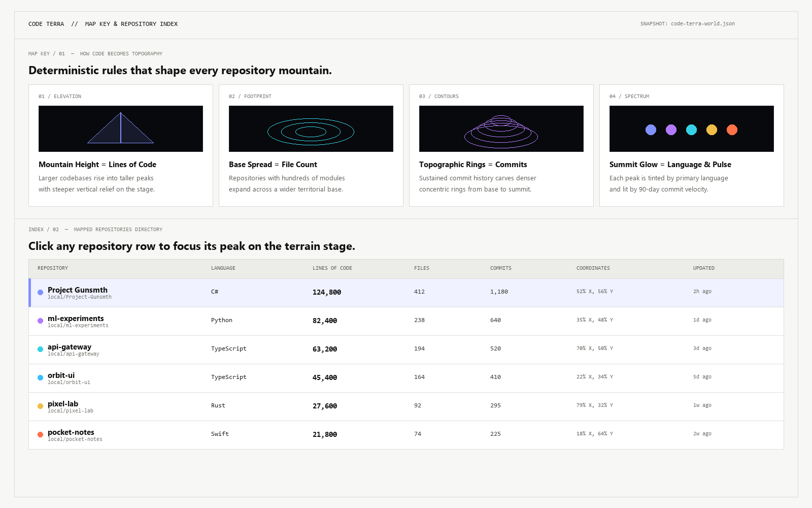This screenshot has width=812, height=508.
Task: Click the '2w ago' updated value
Action: (x=702, y=434)
